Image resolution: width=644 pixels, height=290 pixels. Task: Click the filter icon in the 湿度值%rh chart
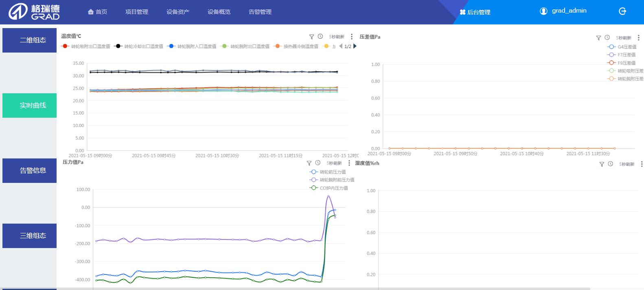click(x=602, y=164)
